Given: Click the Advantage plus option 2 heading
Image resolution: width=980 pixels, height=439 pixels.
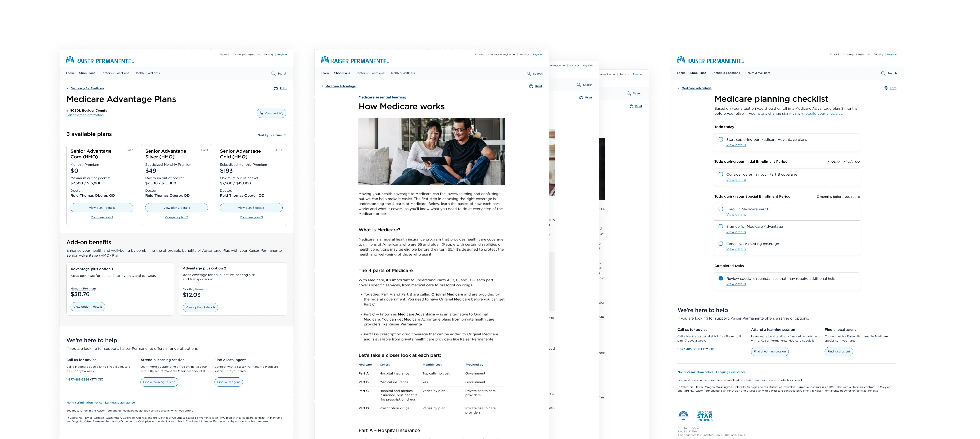Looking at the screenshot, I should (x=204, y=268).
